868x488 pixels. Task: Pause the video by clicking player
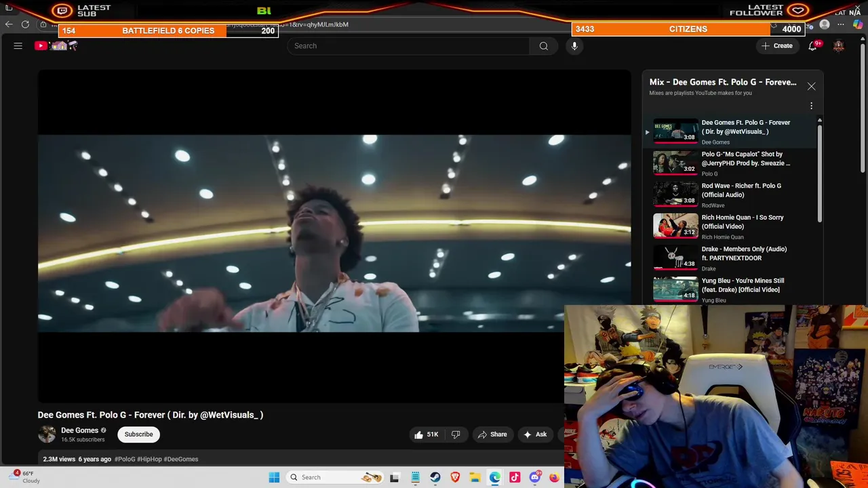click(334, 237)
